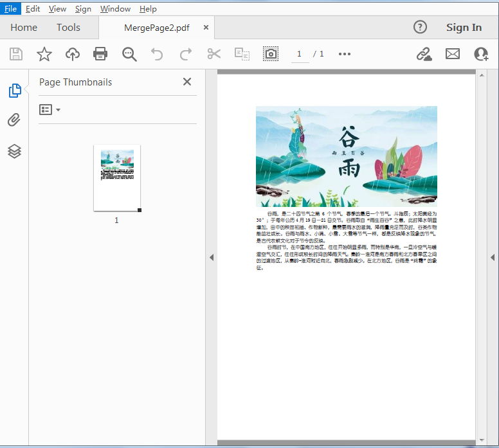Show the Layers panel in sidebar
499x448 pixels.
click(14, 151)
